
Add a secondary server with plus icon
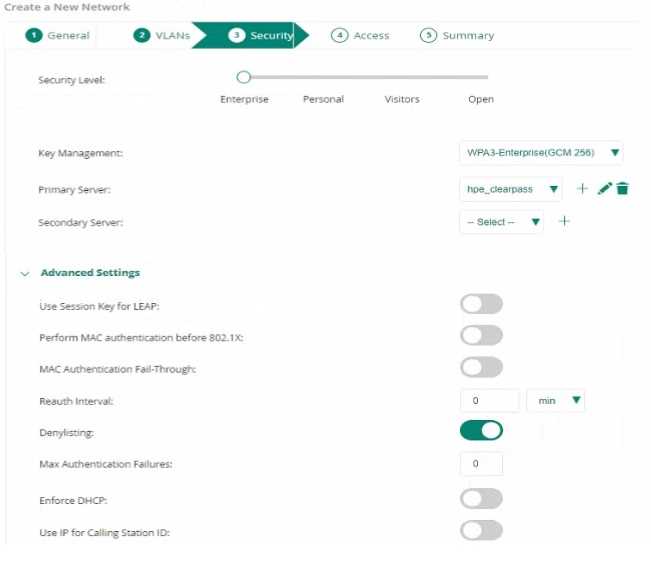(564, 222)
